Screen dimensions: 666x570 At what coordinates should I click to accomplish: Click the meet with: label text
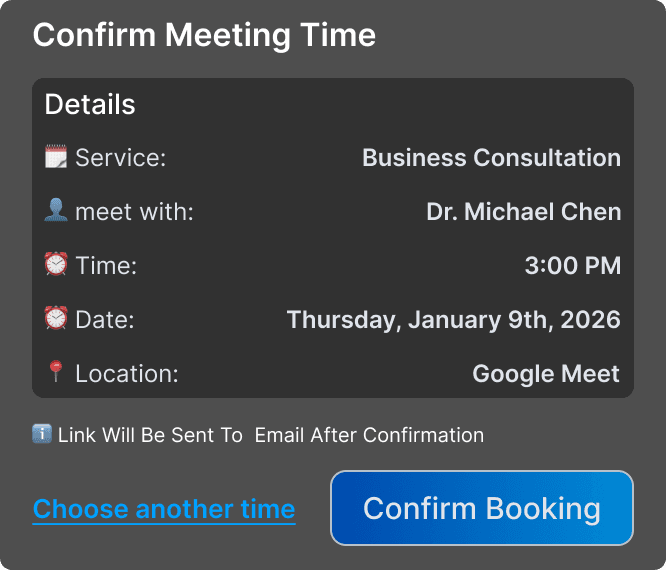click(x=134, y=212)
